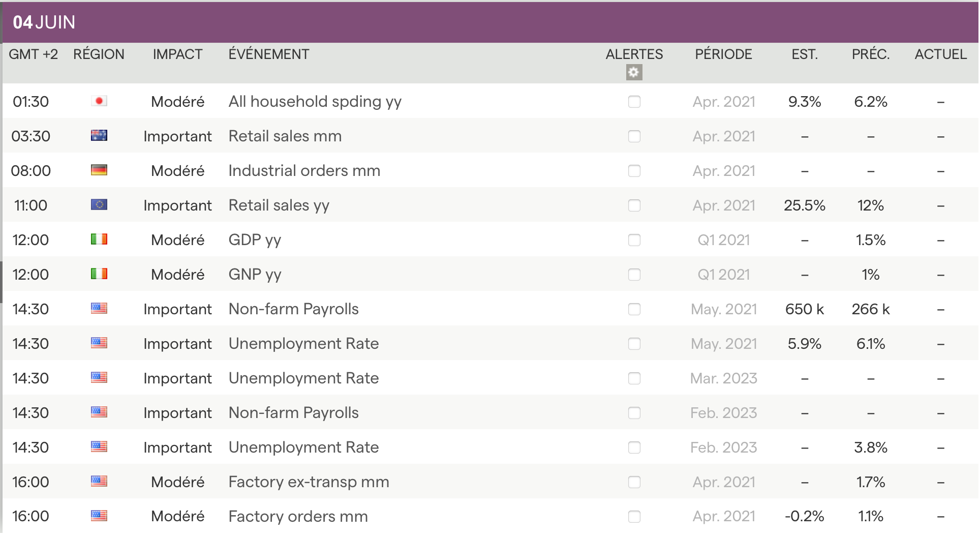The image size is (980, 536).
Task: Click the Germany flag icon
Action: point(99,170)
